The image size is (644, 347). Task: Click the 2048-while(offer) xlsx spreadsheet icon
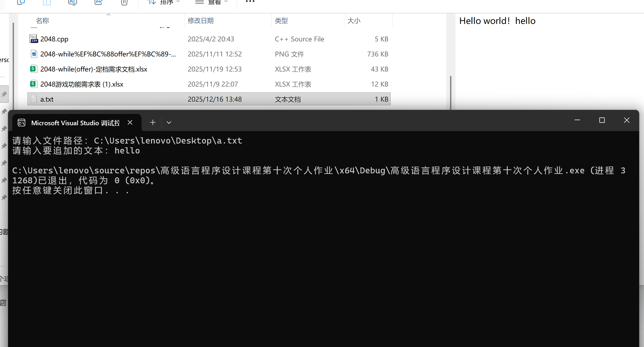coord(33,69)
